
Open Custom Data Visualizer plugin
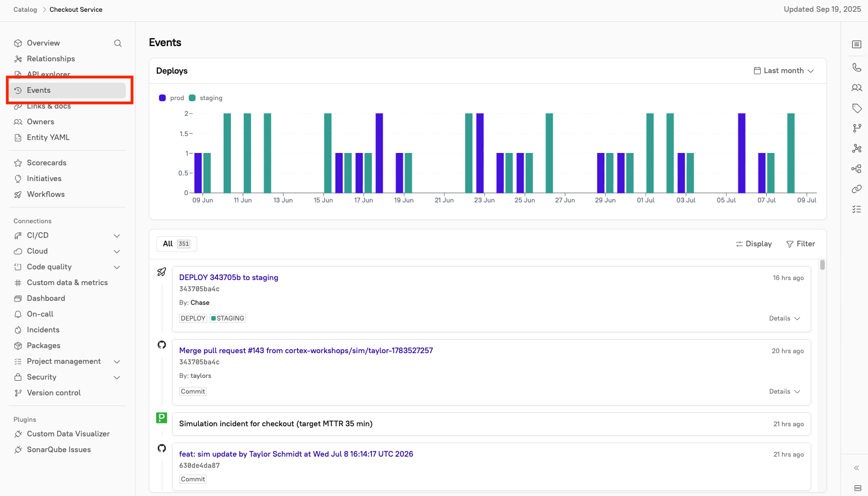(x=68, y=434)
